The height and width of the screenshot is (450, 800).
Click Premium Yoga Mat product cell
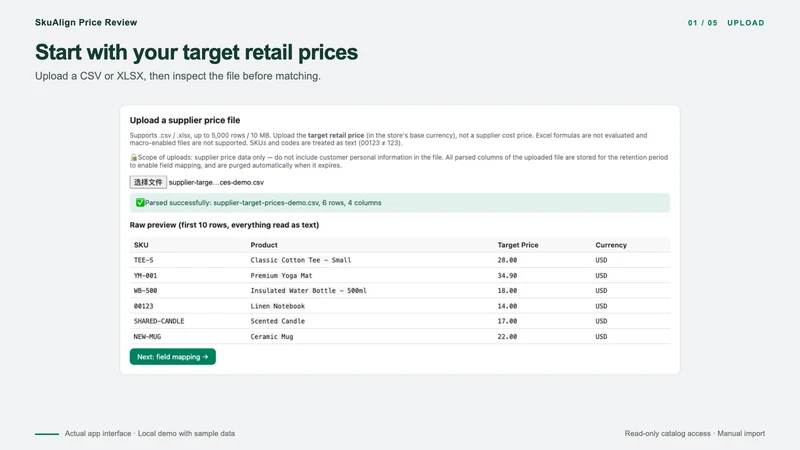pos(281,276)
